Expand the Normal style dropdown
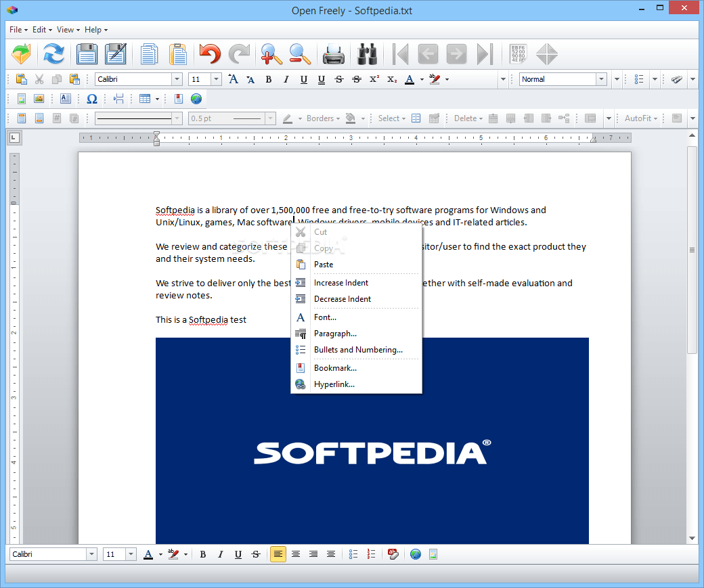Viewport: 704px width, 588px height. pos(602,79)
